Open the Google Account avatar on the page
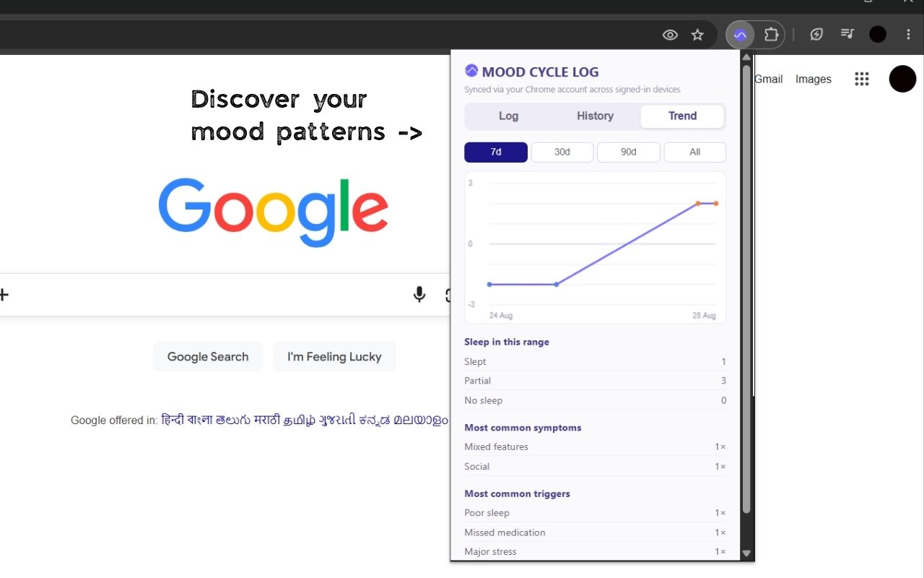This screenshot has width=924, height=578. 902,79
